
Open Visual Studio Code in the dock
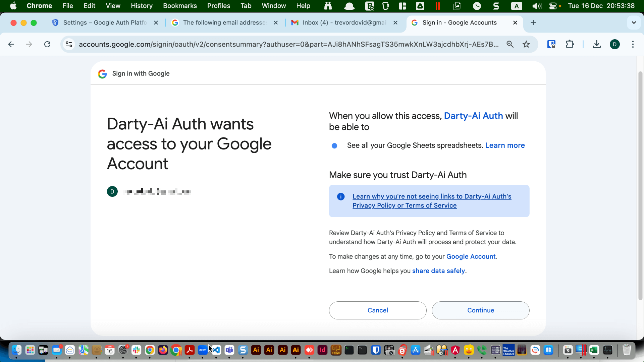tap(216, 350)
